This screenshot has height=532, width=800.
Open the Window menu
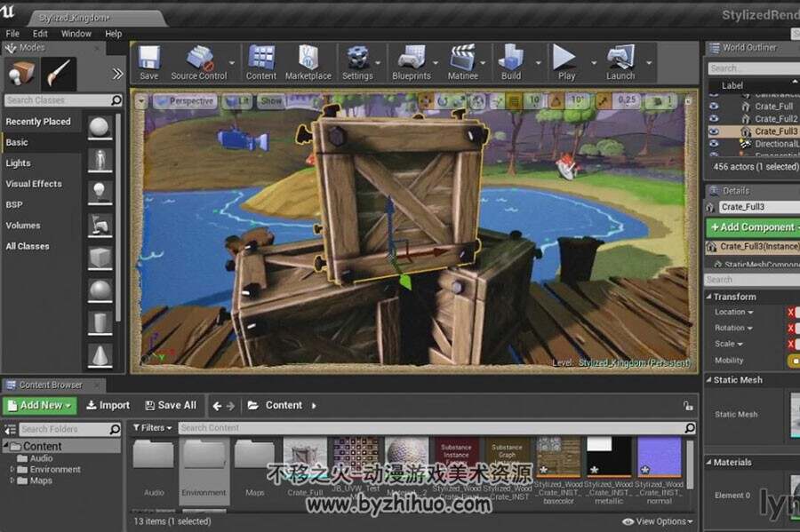click(x=76, y=34)
